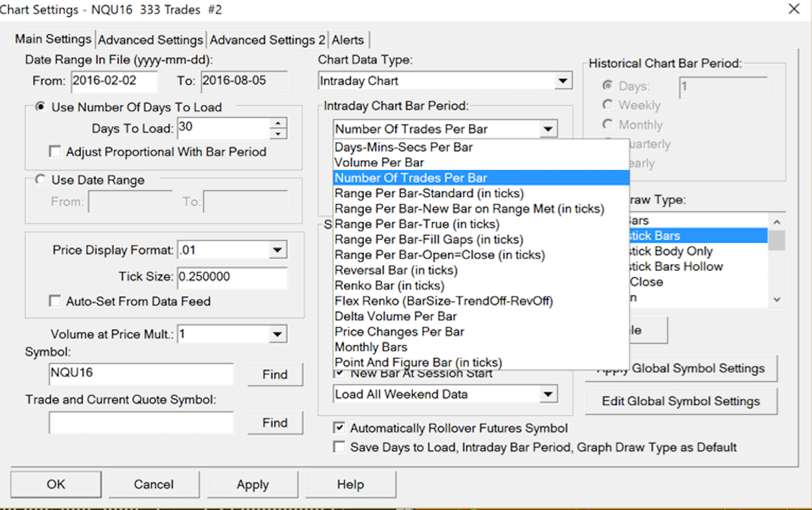Switch to Advanced Settings tab
812x510 pixels.
click(151, 40)
